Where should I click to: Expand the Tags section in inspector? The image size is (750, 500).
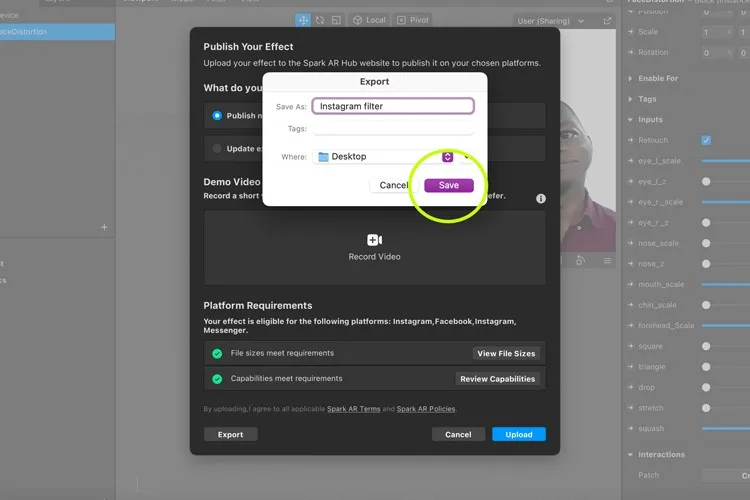tap(630, 99)
